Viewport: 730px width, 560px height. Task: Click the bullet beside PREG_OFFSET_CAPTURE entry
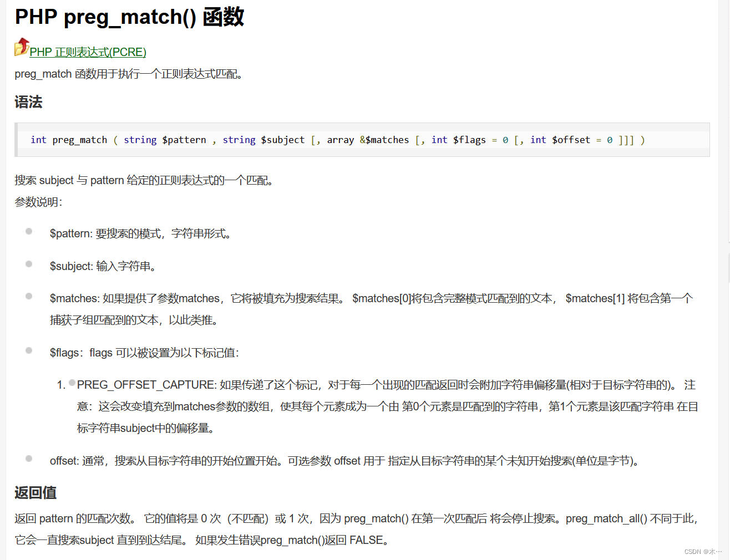(71, 381)
